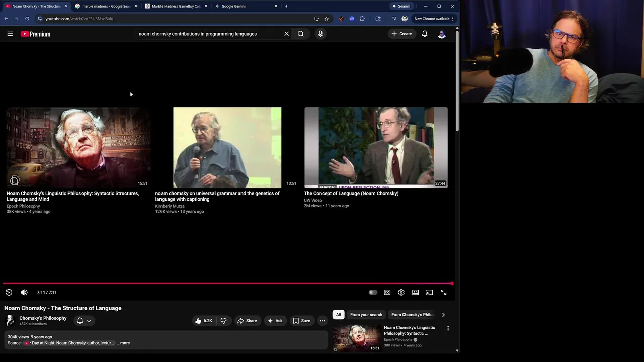Start voice search with the microphone

[320, 34]
